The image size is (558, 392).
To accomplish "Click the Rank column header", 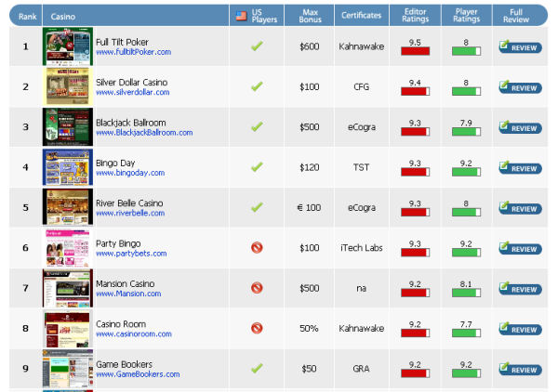I will pos(27,17).
